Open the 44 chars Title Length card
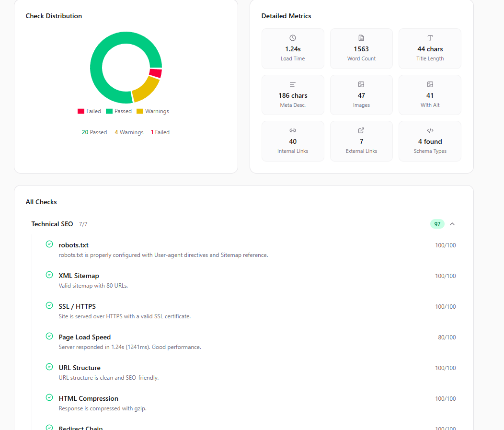504x430 pixels. point(430,48)
